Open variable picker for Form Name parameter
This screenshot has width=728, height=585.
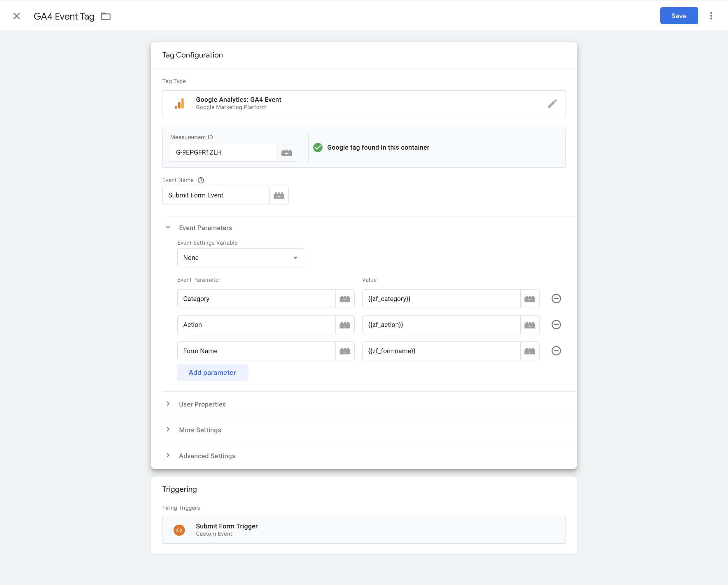pyautogui.click(x=344, y=351)
